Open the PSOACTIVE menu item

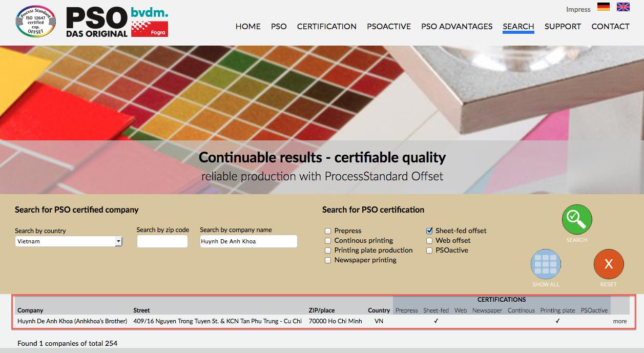389,27
